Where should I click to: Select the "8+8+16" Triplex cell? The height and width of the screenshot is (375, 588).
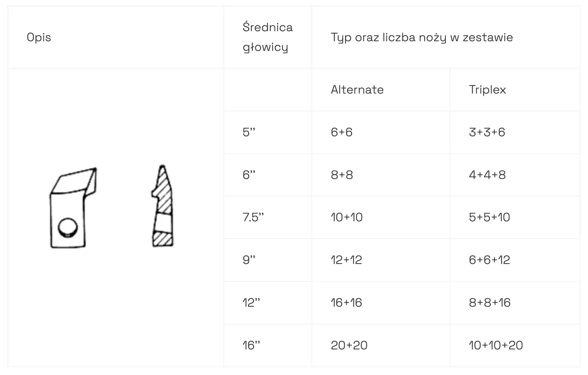(x=490, y=303)
